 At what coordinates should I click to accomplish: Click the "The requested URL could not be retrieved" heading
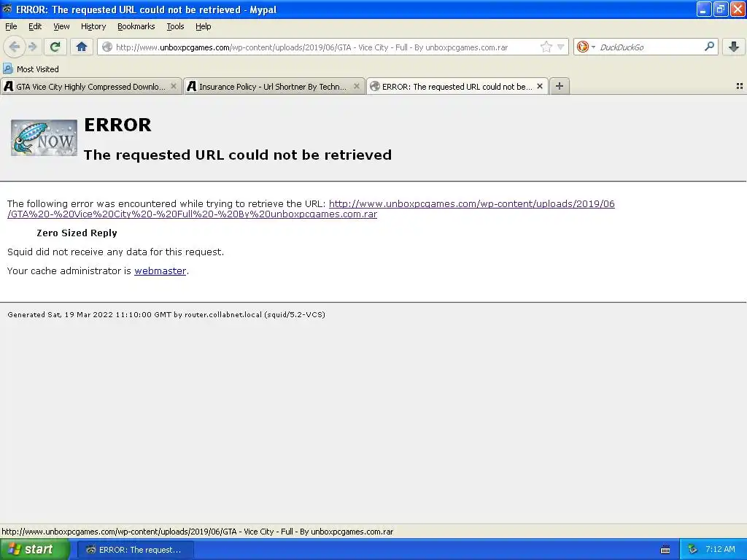[x=238, y=155]
